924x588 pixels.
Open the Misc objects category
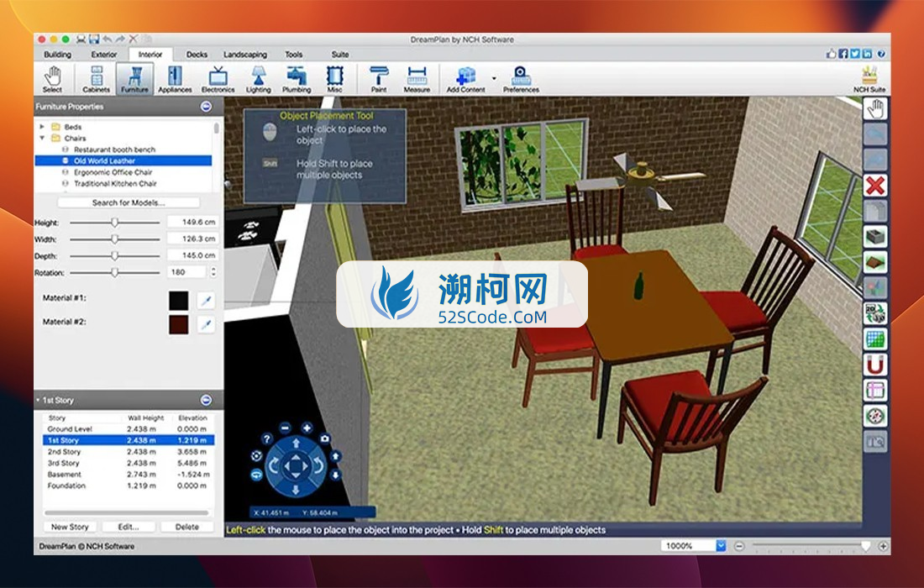click(334, 79)
